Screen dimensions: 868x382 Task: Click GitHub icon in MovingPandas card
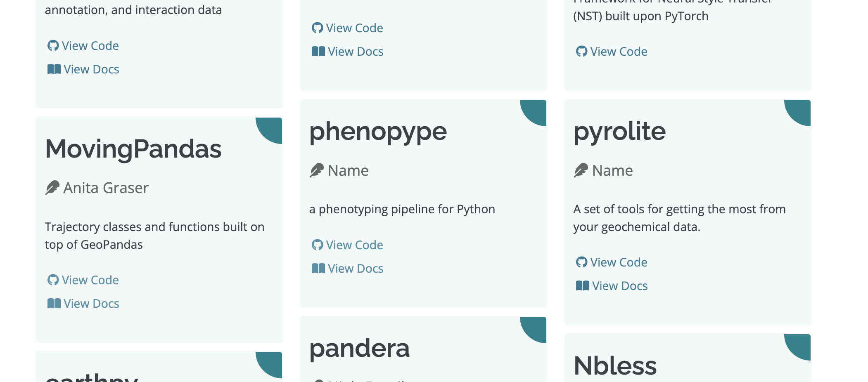[x=53, y=280]
